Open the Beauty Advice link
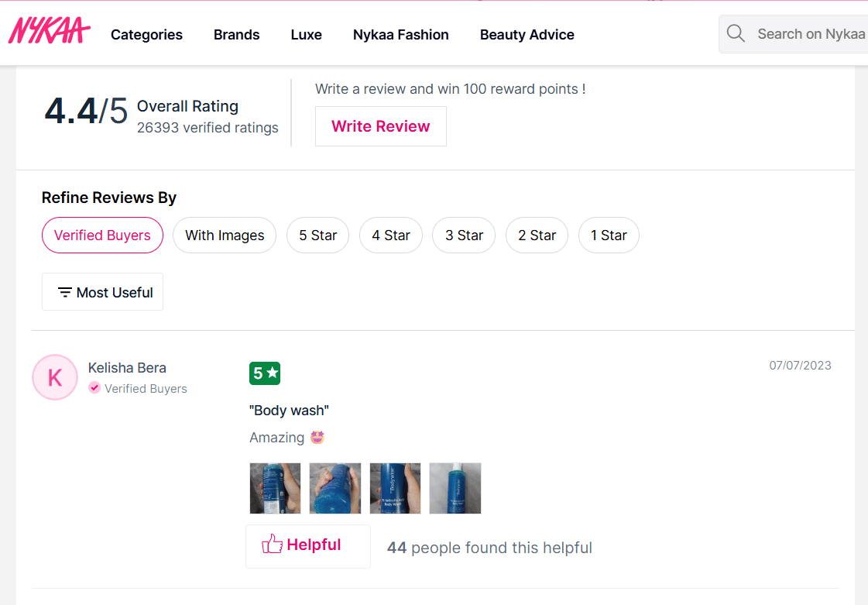Screen dimensions: 868x605 pos(527,35)
